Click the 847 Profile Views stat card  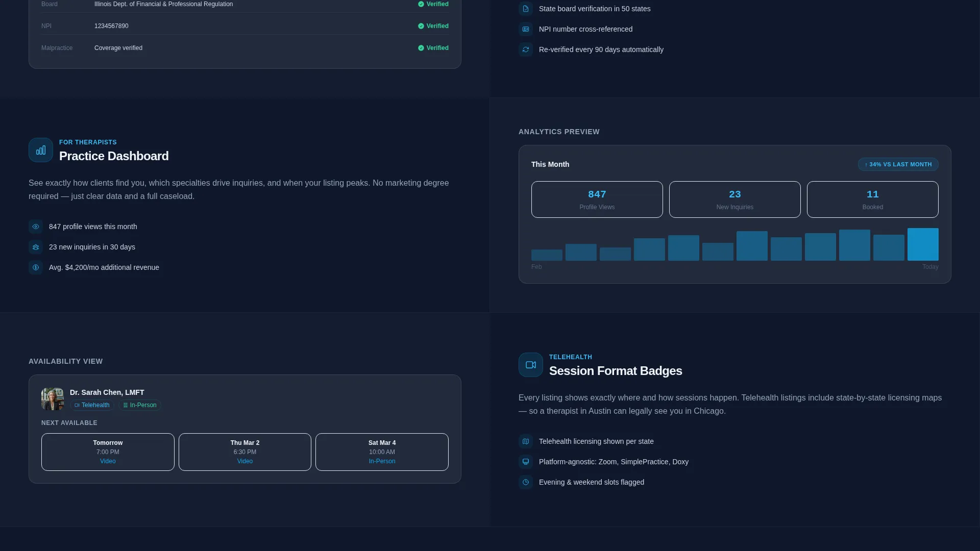point(597,199)
